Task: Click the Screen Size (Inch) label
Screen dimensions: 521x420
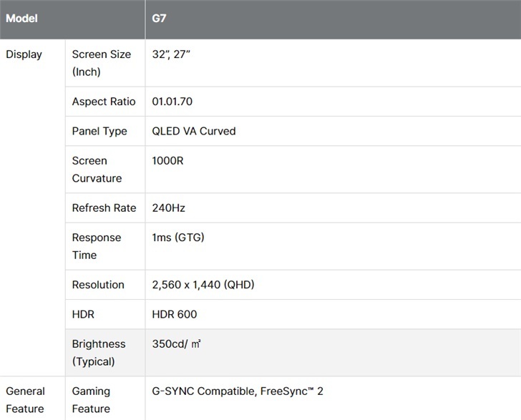Action: tap(100, 63)
